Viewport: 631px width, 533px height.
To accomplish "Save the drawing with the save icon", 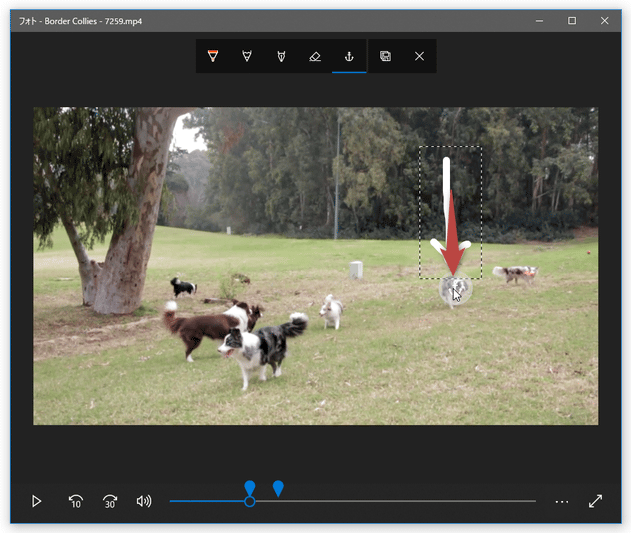I will pos(385,57).
